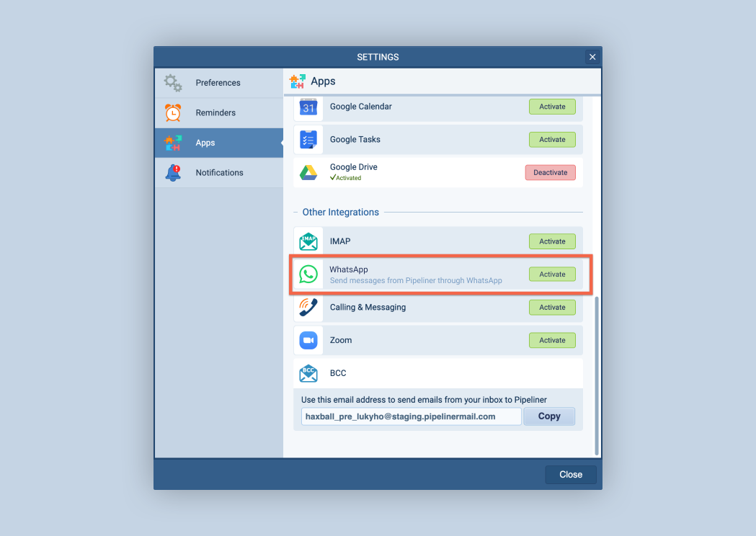
Task: Click the 'Google Calendar' label
Action: coord(360,107)
